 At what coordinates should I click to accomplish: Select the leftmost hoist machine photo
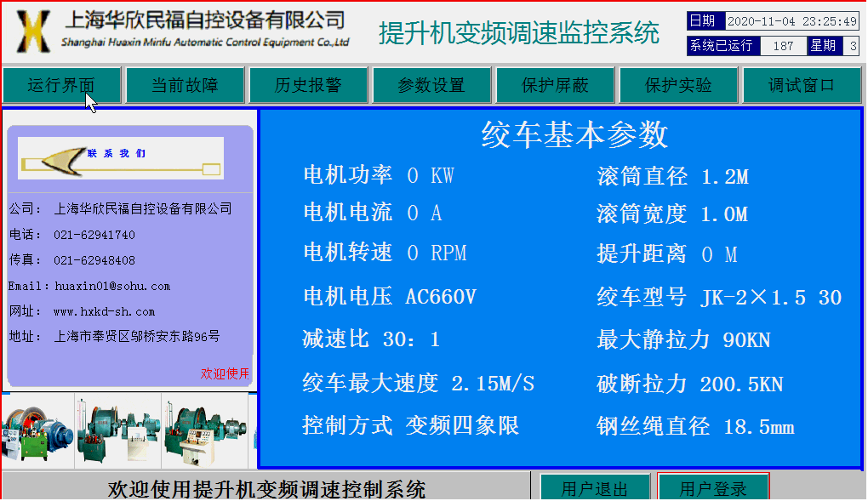click(37, 431)
